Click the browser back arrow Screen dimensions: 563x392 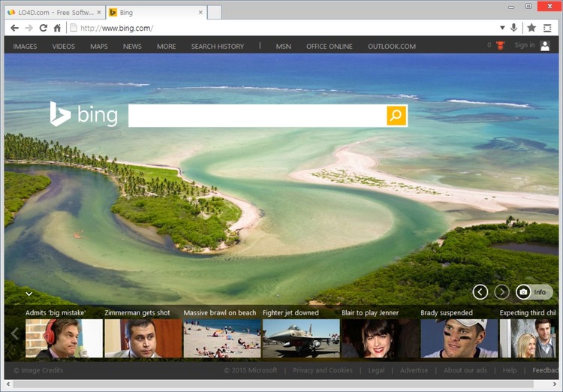tap(14, 28)
